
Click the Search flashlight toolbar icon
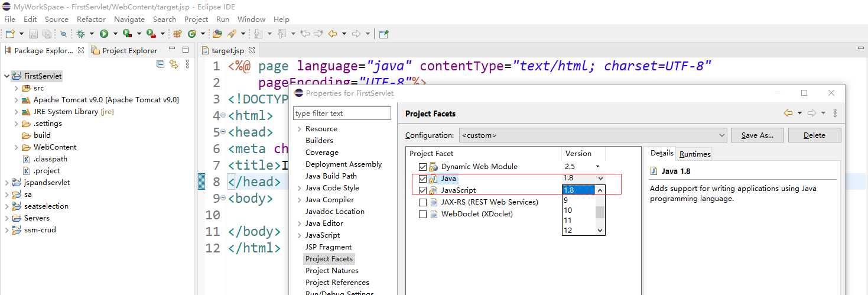click(232, 34)
